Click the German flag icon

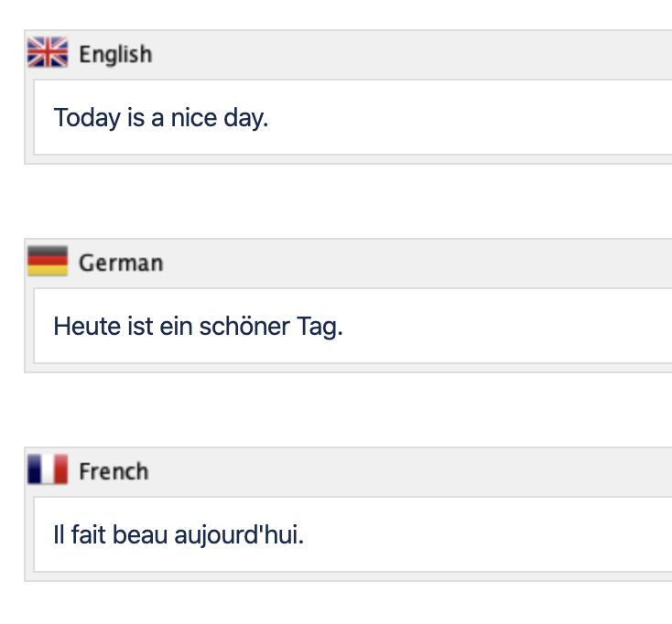pyautogui.click(x=48, y=262)
